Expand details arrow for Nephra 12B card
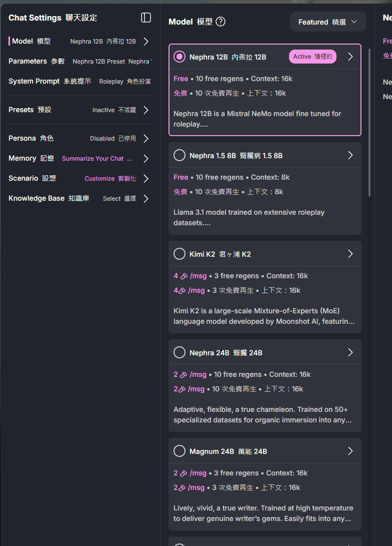This screenshot has width=392, height=546. [x=350, y=57]
